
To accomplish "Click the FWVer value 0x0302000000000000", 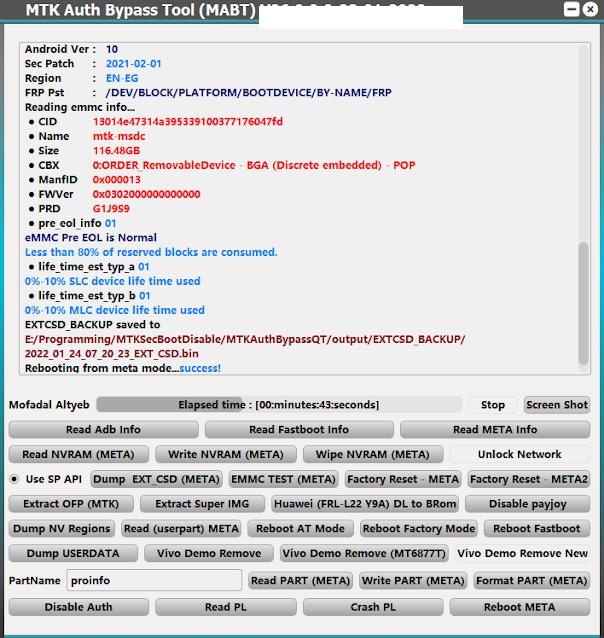I will (x=147, y=194).
